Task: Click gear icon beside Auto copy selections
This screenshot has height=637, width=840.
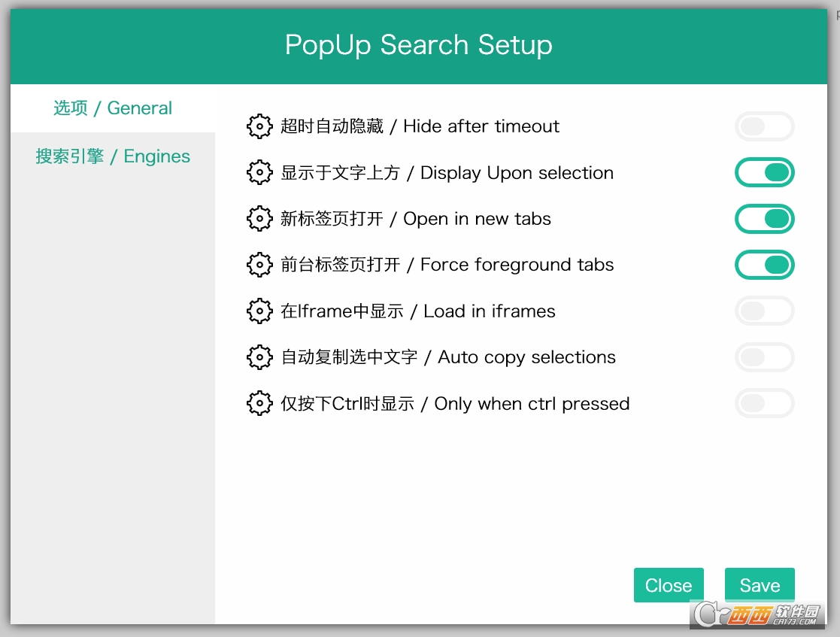Action: point(259,357)
